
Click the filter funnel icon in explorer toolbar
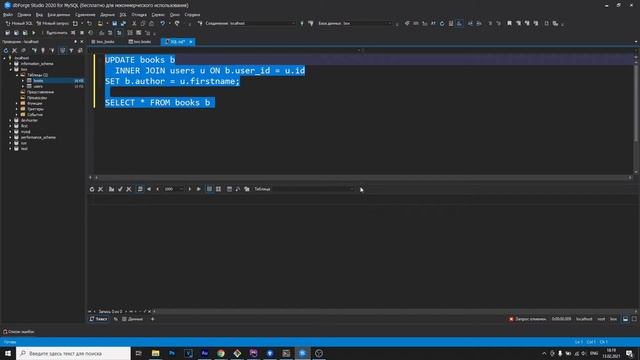coord(71,50)
